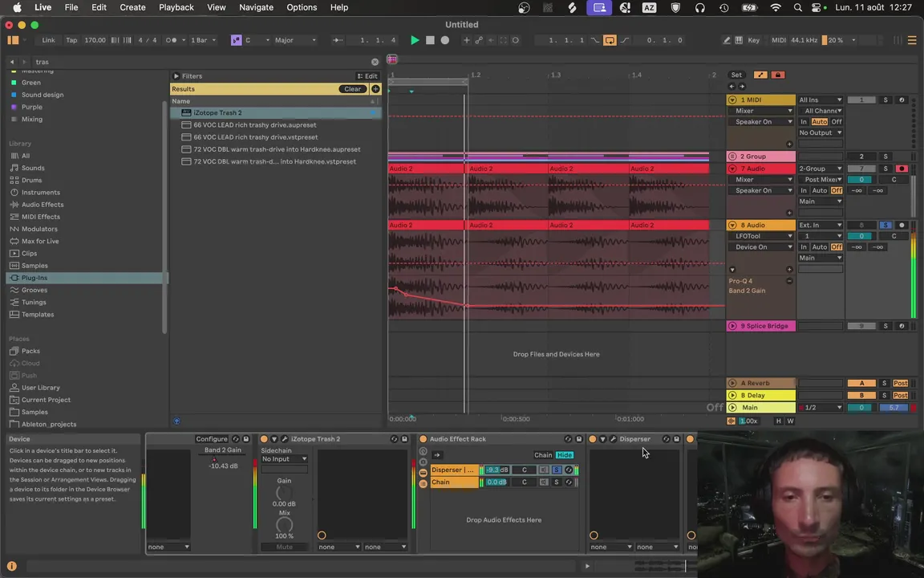Click the stop transport button
924x578 pixels.
coord(430,40)
